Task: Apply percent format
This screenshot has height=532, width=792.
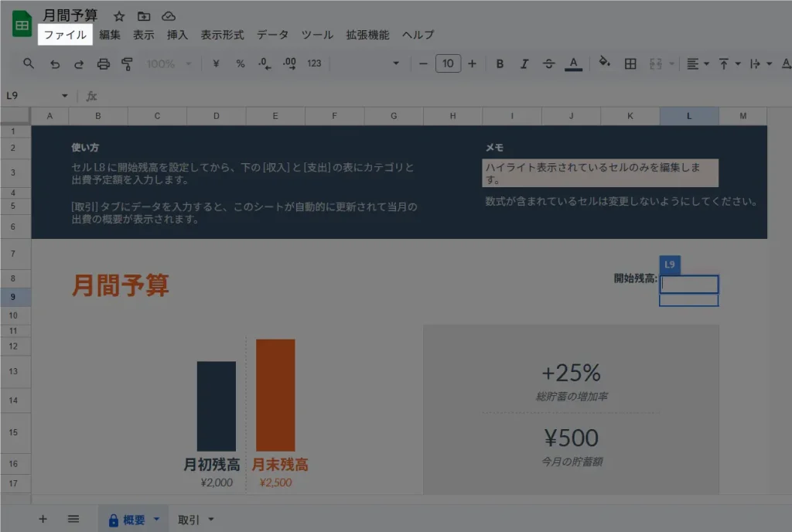Action: click(241, 63)
